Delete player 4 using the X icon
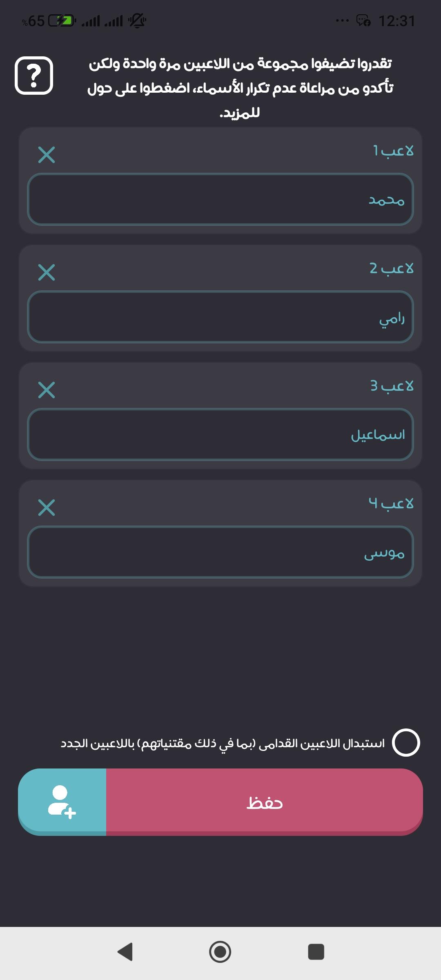This screenshot has width=441, height=980. pos(47,508)
